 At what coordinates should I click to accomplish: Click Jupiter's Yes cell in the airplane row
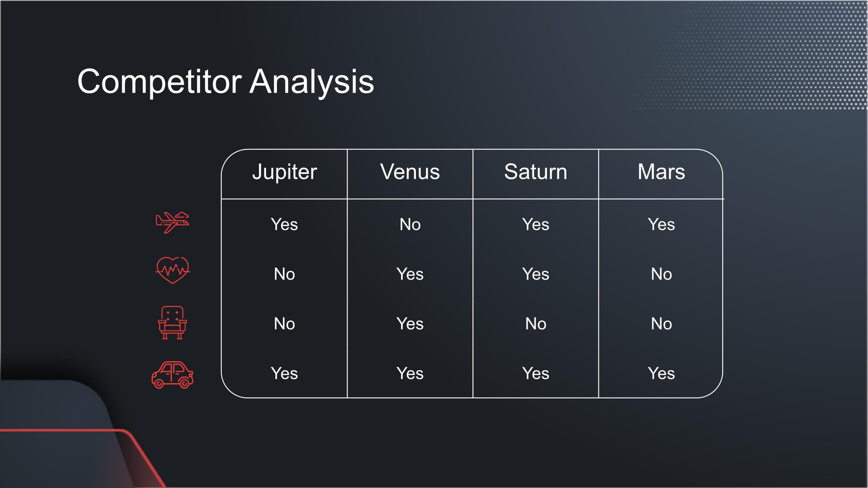285,224
